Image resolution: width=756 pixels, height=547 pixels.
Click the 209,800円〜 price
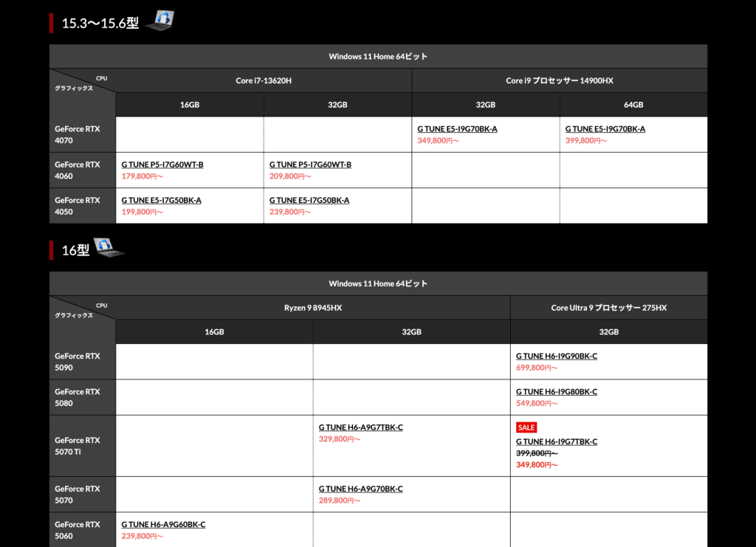[290, 176]
